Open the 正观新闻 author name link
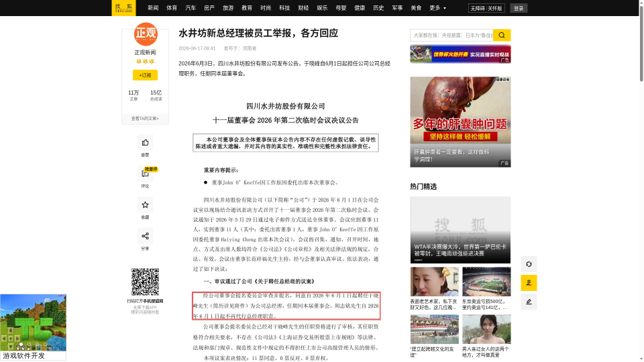 click(x=145, y=52)
